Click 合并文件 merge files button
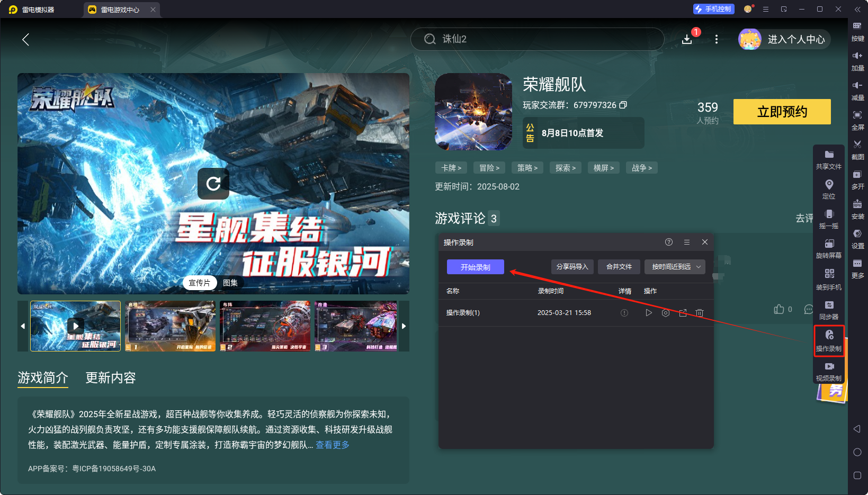 [619, 267]
